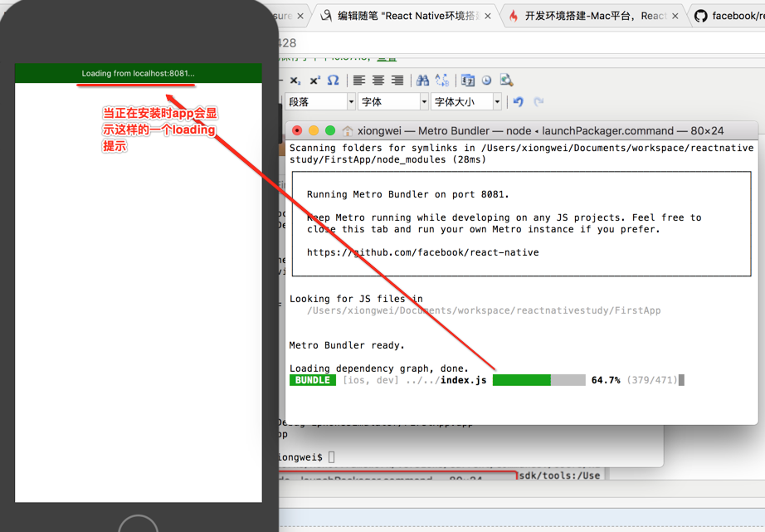765x532 pixels.
Task: Apply superscript formatting in editor toolbar
Action: [315, 81]
